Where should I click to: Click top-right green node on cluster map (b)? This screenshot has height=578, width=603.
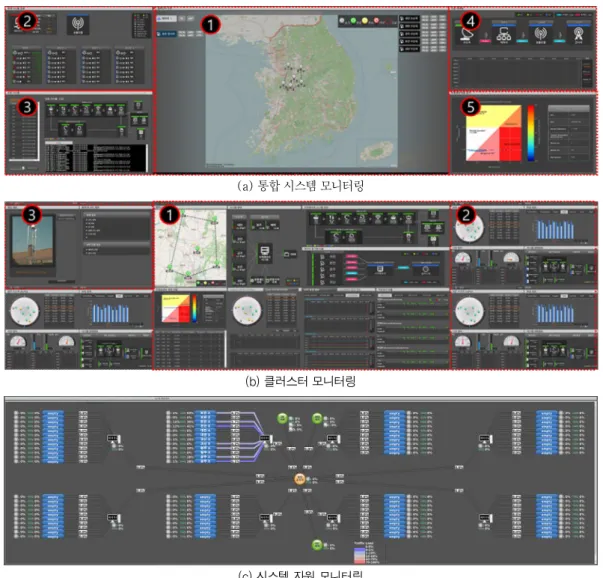pyautogui.click(x=214, y=218)
